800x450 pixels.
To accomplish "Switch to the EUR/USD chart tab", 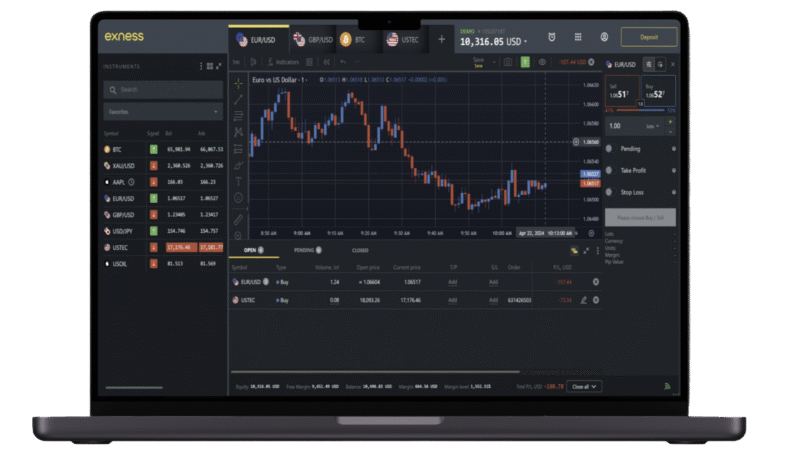I will click(258, 39).
